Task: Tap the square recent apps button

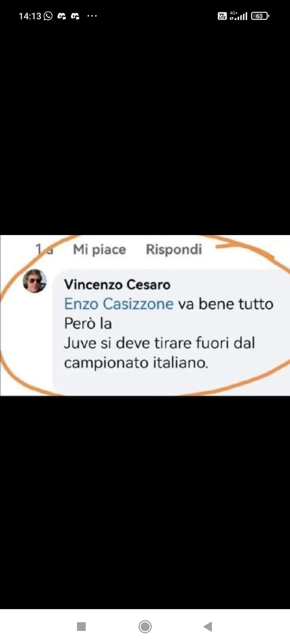Action: 81,627
